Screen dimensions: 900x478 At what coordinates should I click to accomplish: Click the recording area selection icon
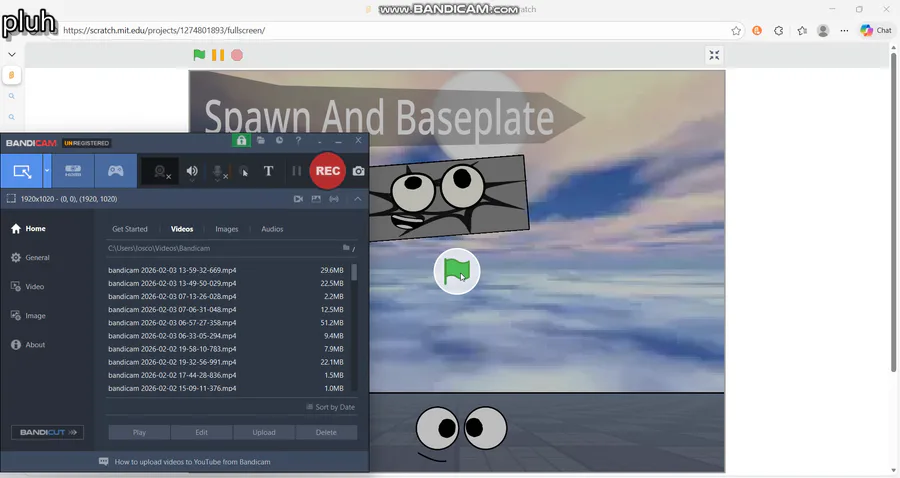coord(11,199)
